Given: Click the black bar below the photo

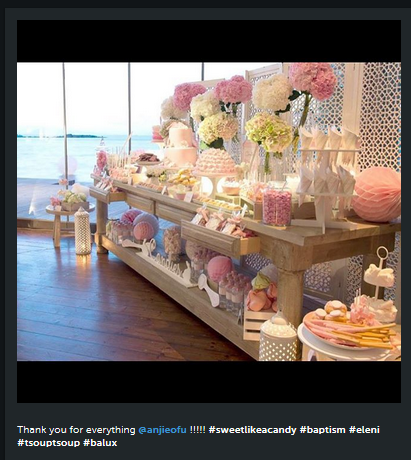Looking at the screenshot, I should tap(209, 382).
